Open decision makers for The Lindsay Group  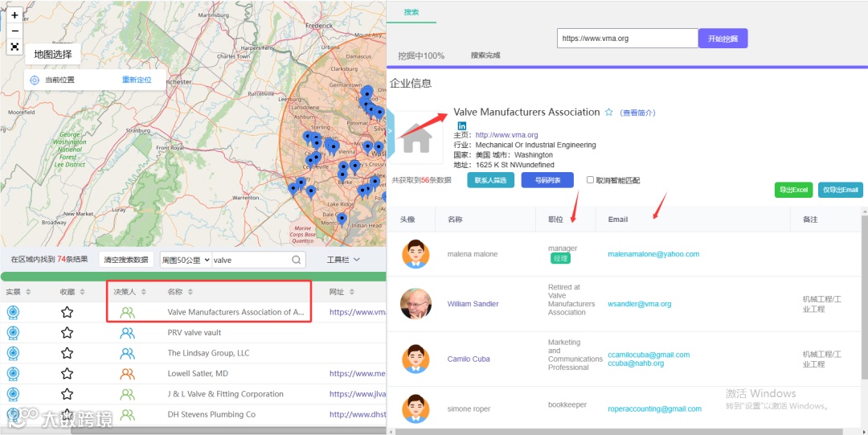coord(127,354)
